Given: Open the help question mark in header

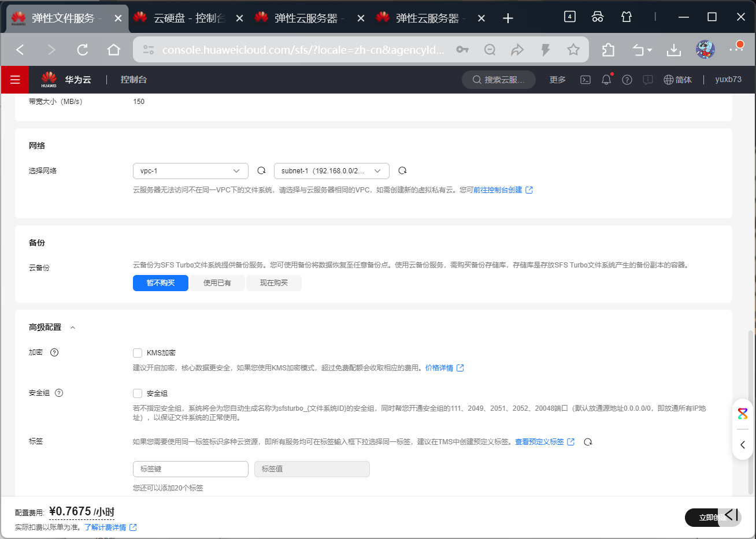Looking at the screenshot, I should (x=627, y=80).
